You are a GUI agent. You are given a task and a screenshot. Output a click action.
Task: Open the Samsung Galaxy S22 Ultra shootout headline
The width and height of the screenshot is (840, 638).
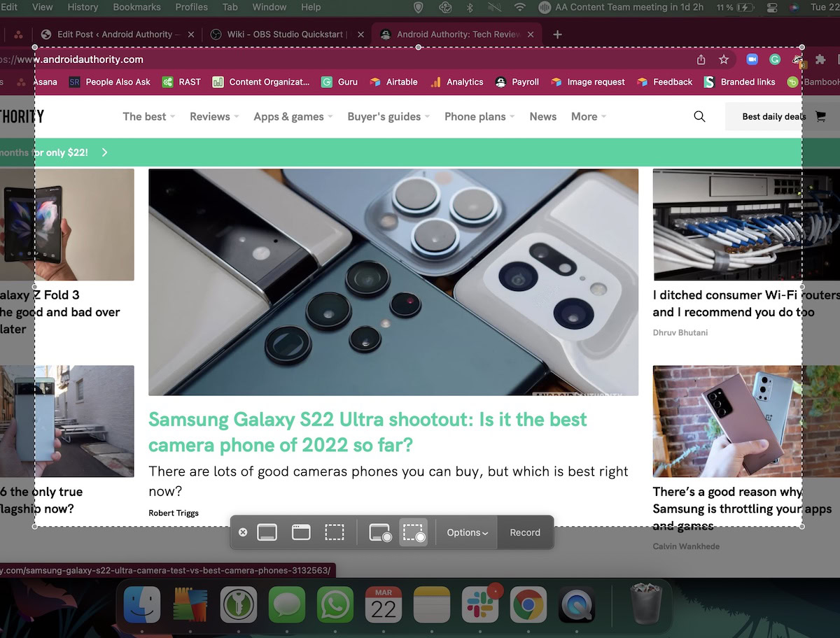coord(367,432)
